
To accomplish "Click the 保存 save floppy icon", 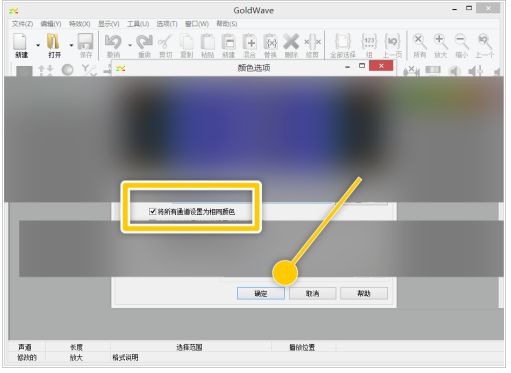I will pos(86,42).
